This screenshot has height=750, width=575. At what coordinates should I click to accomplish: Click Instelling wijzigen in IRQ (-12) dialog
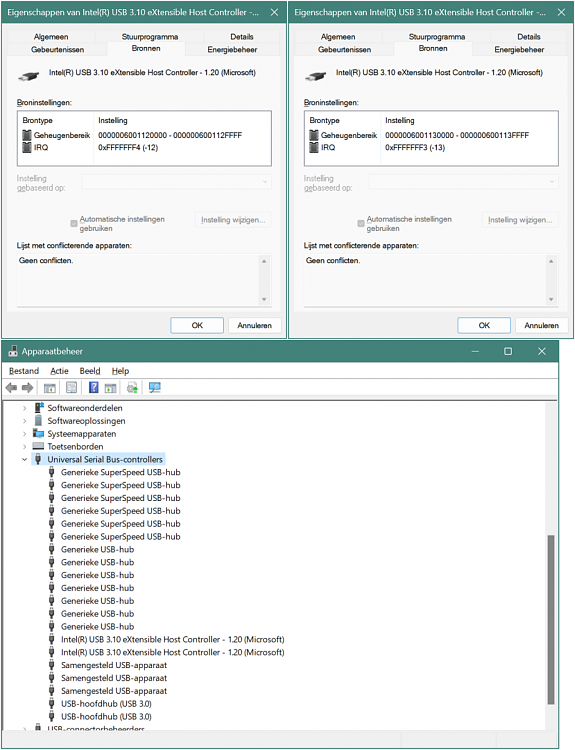pos(233,220)
